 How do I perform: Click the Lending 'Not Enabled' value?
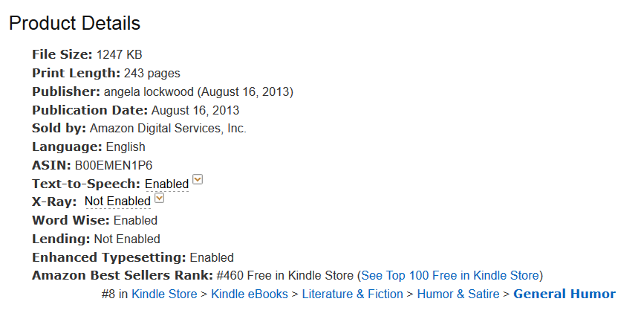pyautogui.click(x=127, y=239)
